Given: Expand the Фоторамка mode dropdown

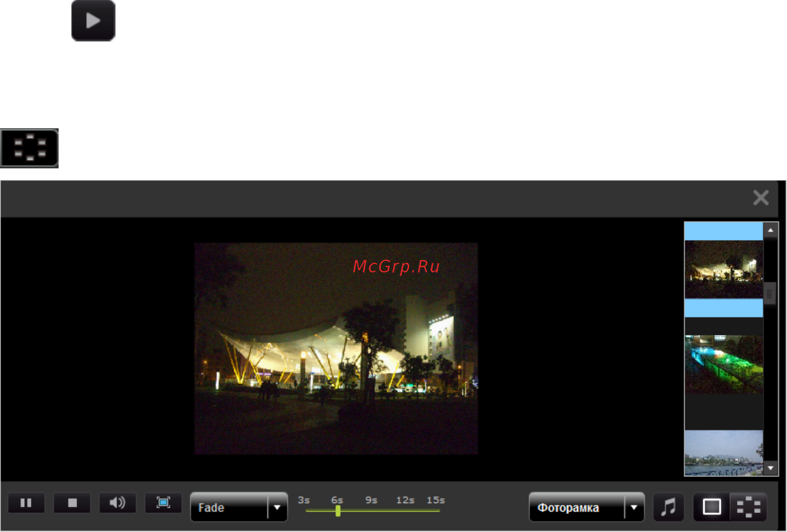Looking at the screenshot, I should click(x=587, y=507).
